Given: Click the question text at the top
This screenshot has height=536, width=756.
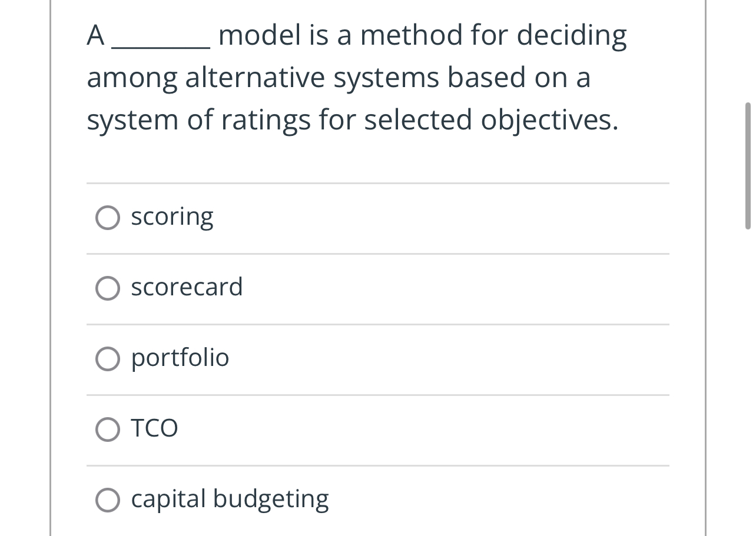Looking at the screenshot, I should 353,76.
